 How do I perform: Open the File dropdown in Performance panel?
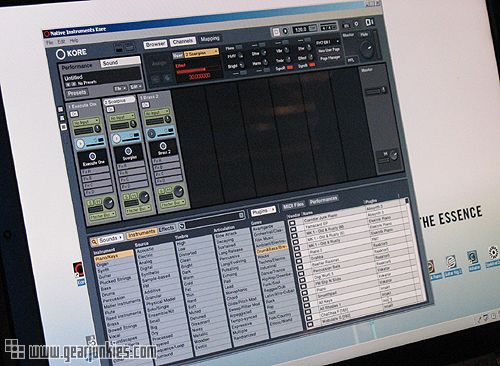120,88
